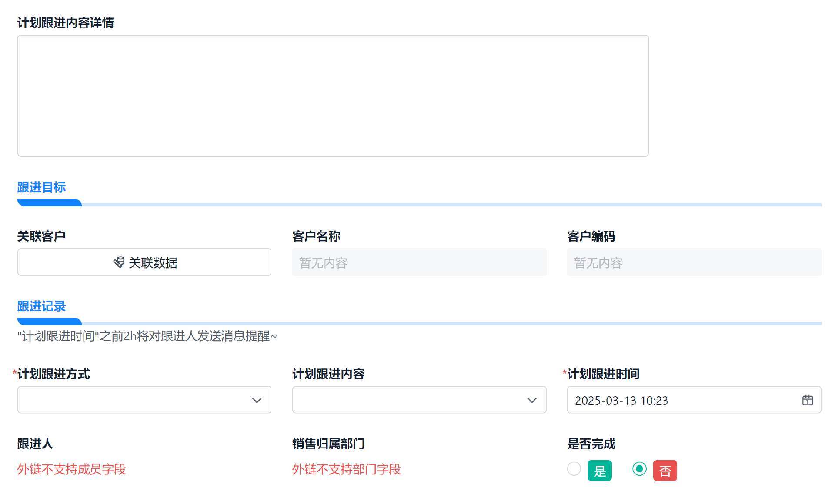
Task: Open the 计划跟进内容 select box
Action: 409,400
